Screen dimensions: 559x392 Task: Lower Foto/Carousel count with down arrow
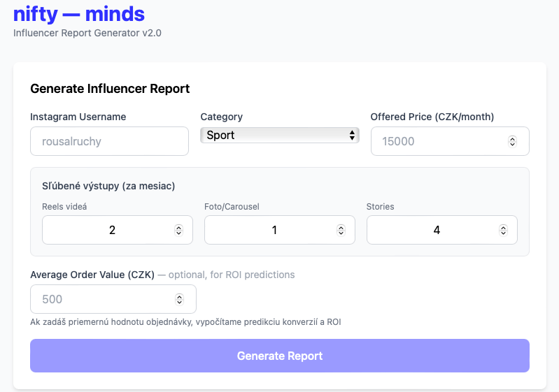tap(341, 233)
